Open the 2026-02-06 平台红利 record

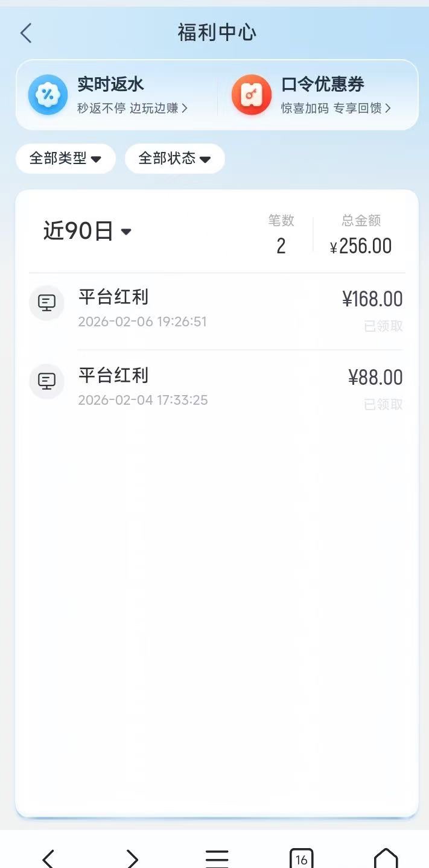pos(217,309)
